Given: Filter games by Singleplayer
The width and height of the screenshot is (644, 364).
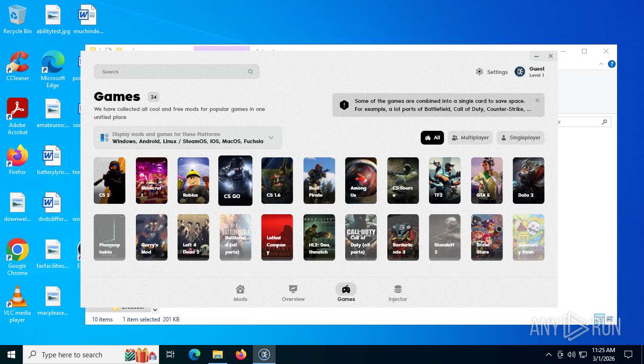Looking at the screenshot, I should point(520,137).
